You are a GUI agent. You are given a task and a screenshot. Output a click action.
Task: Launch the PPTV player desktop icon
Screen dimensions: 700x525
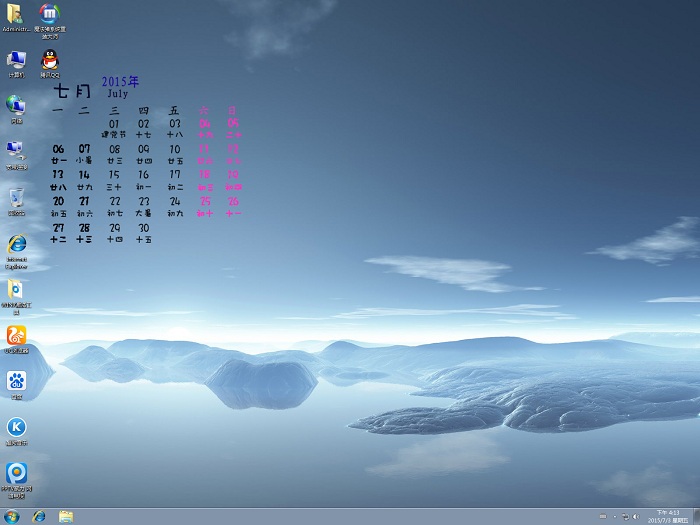click(x=16, y=472)
